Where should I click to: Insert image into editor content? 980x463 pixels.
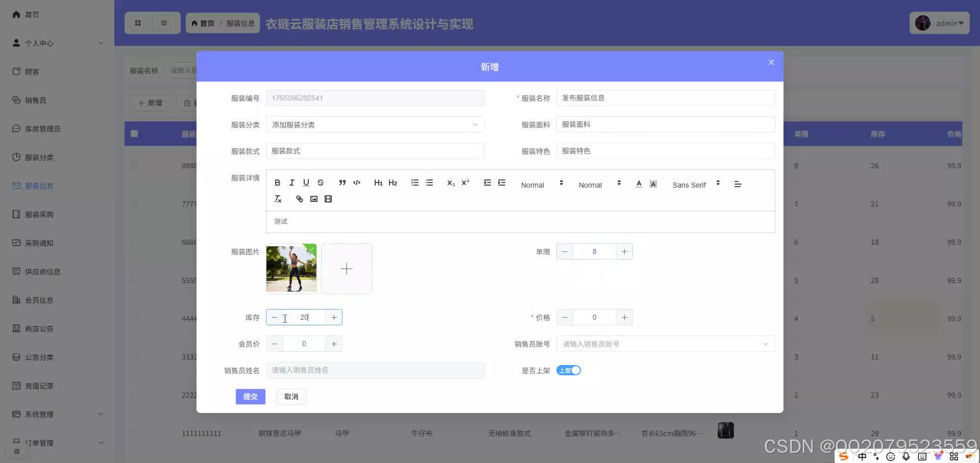click(x=313, y=199)
